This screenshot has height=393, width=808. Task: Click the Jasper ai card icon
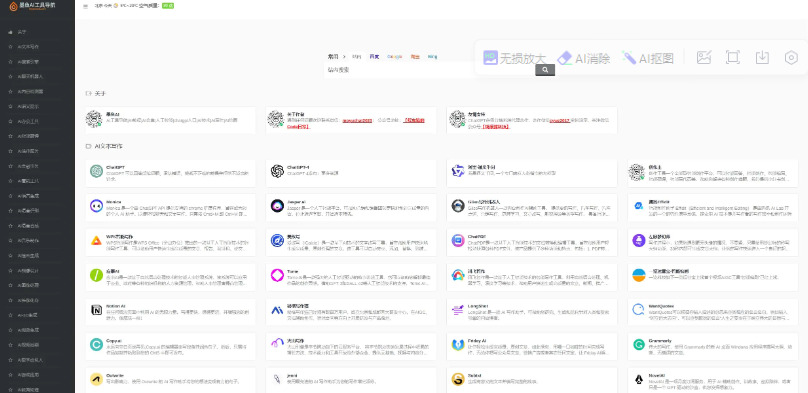point(277,206)
